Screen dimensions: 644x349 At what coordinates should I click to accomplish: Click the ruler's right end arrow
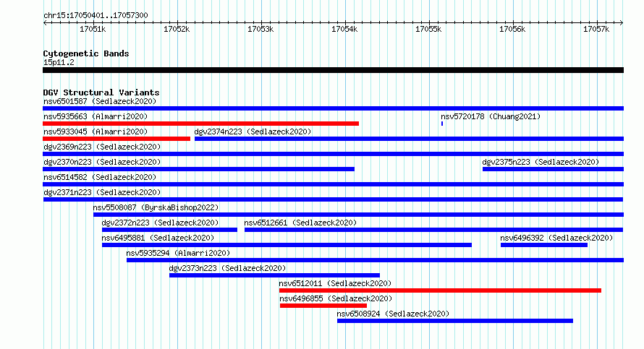[622, 23]
